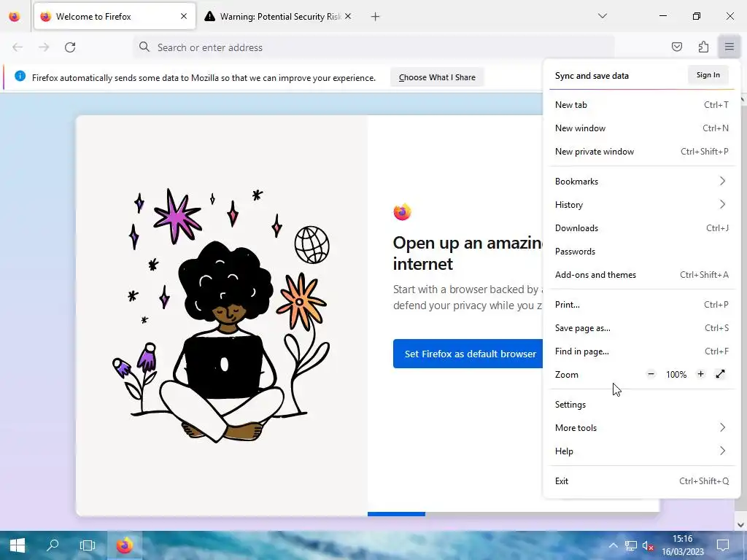Open Task View on taskbar

[88, 545]
